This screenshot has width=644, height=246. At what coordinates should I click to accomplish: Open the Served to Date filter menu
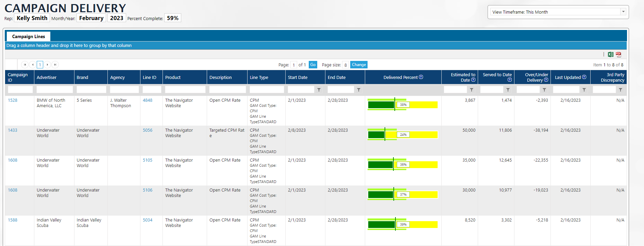[x=508, y=90]
